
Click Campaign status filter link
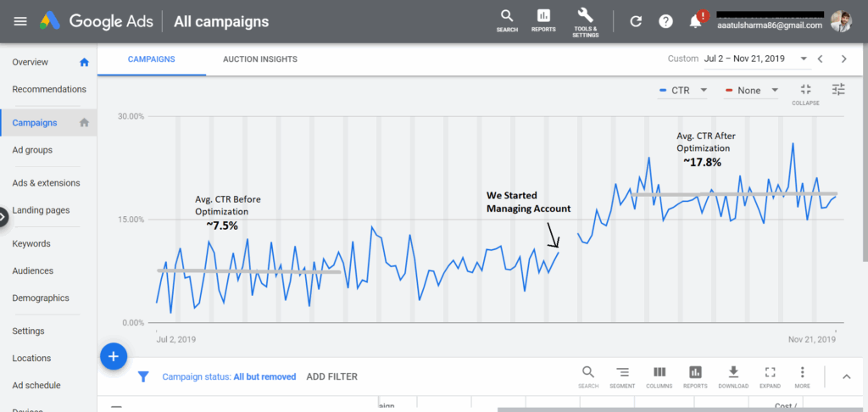click(x=229, y=376)
